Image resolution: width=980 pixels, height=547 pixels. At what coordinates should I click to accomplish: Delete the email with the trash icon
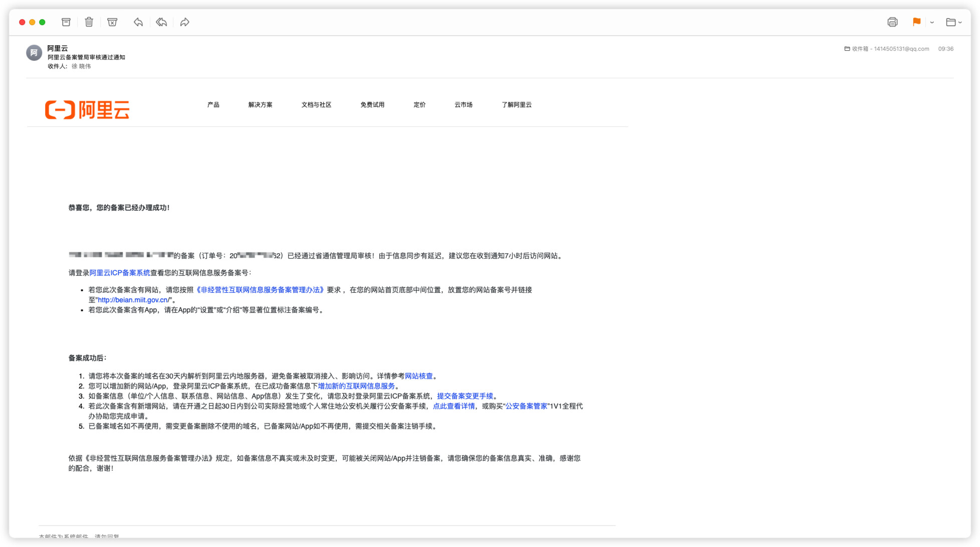coord(89,22)
